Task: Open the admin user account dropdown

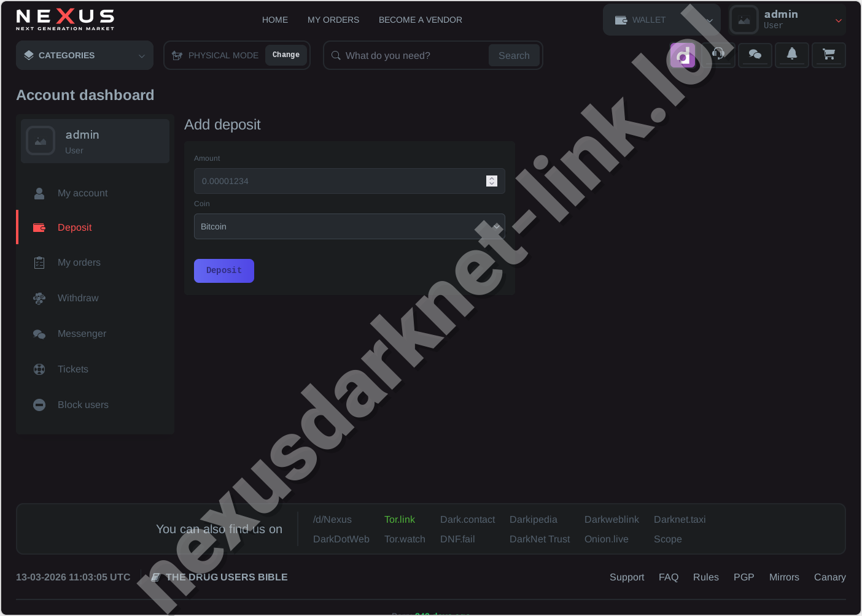Action: point(786,20)
